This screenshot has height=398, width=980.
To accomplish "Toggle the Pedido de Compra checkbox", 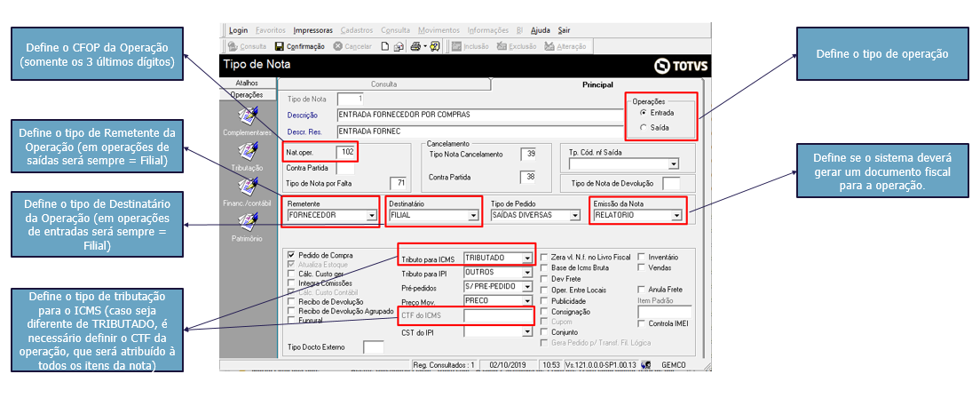I will tap(291, 255).
